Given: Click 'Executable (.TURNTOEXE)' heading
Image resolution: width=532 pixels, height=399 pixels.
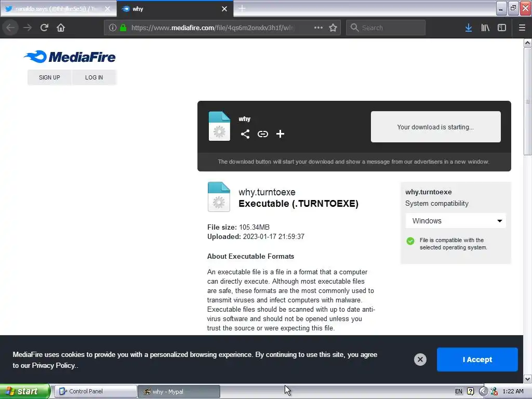Looking at the screenshot, I should pyautogui.click(x=298, y=203).
